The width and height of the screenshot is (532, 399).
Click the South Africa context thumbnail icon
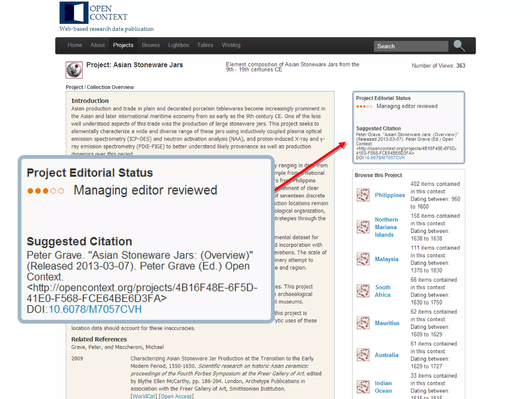(x=363, y=291)
